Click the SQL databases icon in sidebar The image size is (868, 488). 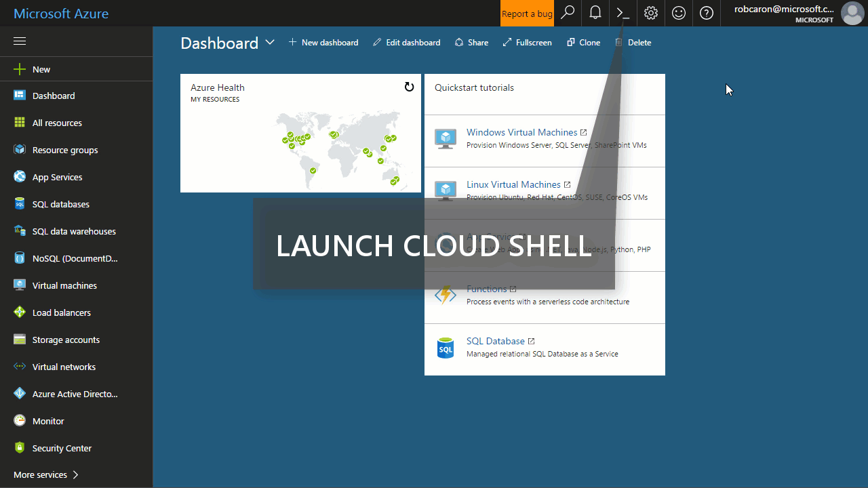[20, 204]
